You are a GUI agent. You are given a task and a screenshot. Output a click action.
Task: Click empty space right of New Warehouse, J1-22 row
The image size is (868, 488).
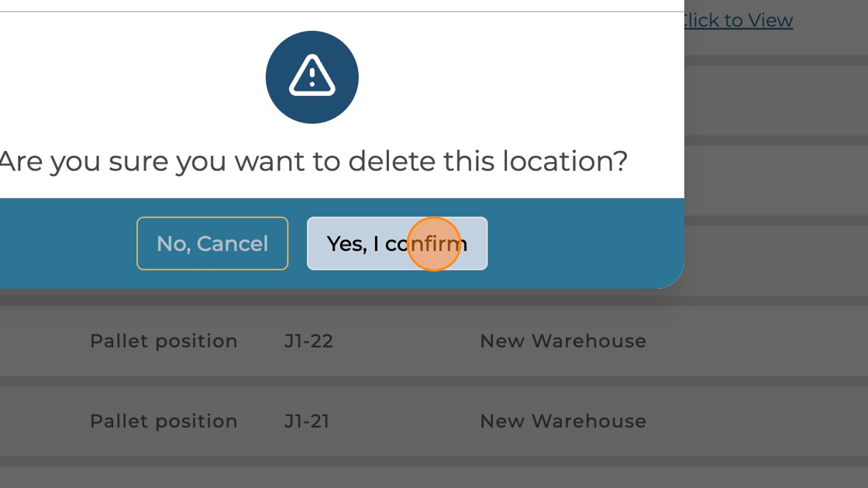[759, 341]
